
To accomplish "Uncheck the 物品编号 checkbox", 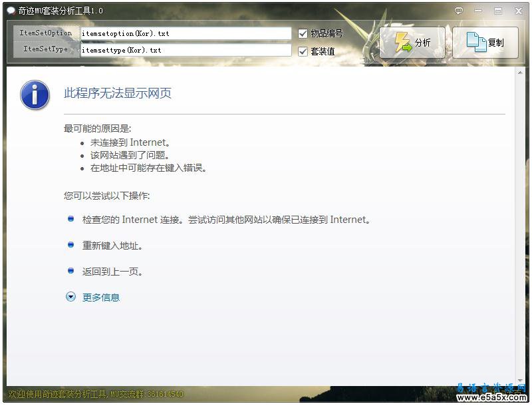I will pos(303,33).
